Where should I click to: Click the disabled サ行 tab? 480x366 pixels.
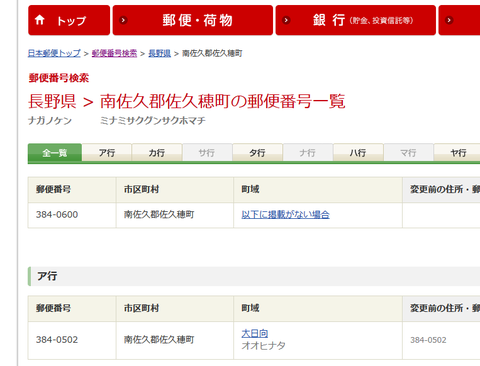tap(207, 153)
